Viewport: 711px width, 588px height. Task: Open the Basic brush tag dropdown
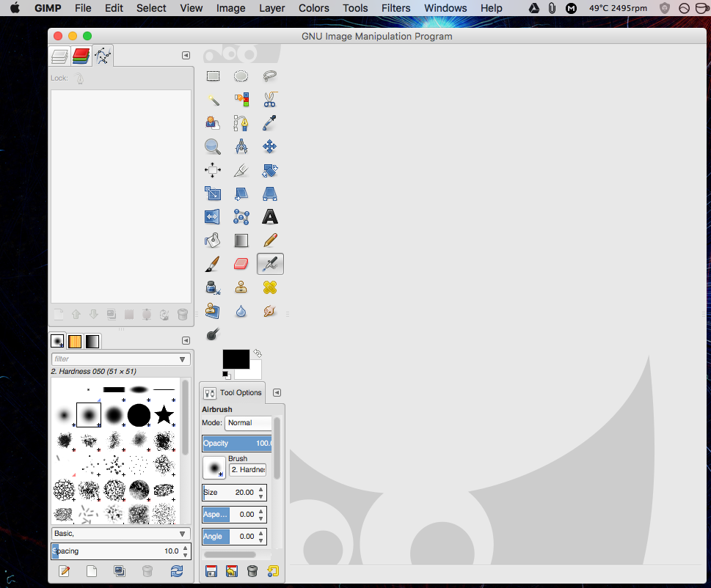click(x=183, y=534)
